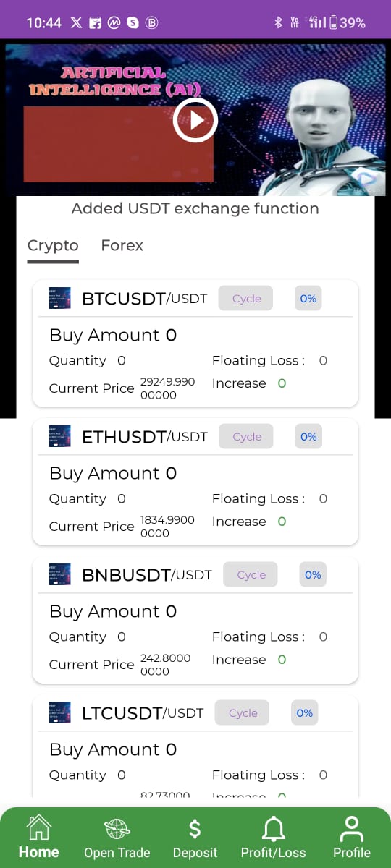Open the robot image in banner
391x868 pixels.
pos(326,130)
